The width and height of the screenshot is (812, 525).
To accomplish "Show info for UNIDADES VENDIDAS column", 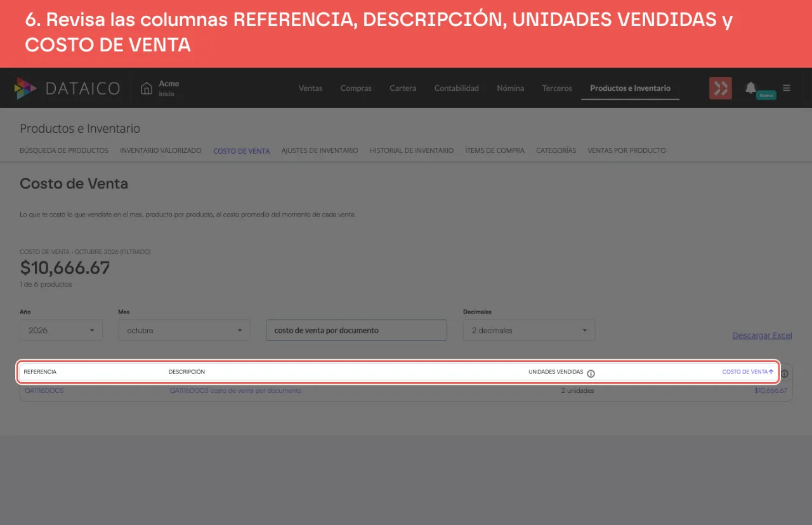I will point(591,373).
